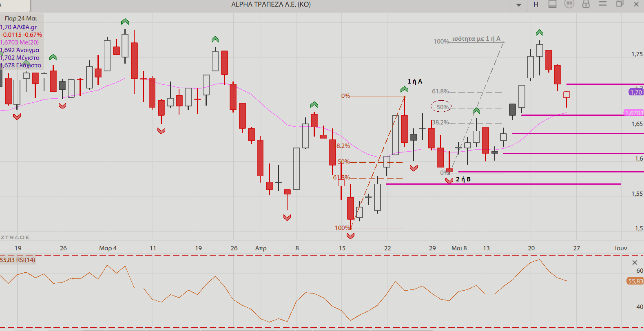Click the red 38.2% retracement label

(x=342, y=146)
